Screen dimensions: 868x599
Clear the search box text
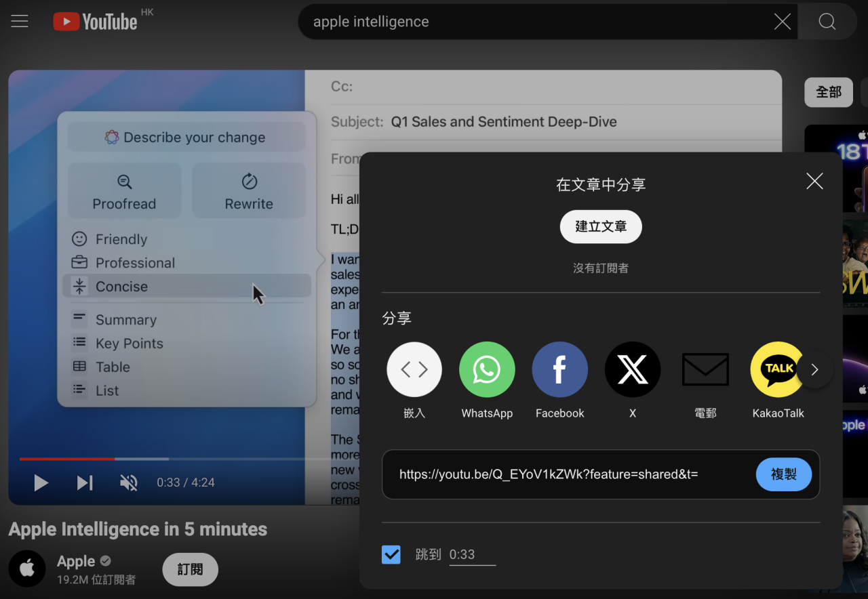(x=782, y=22)
